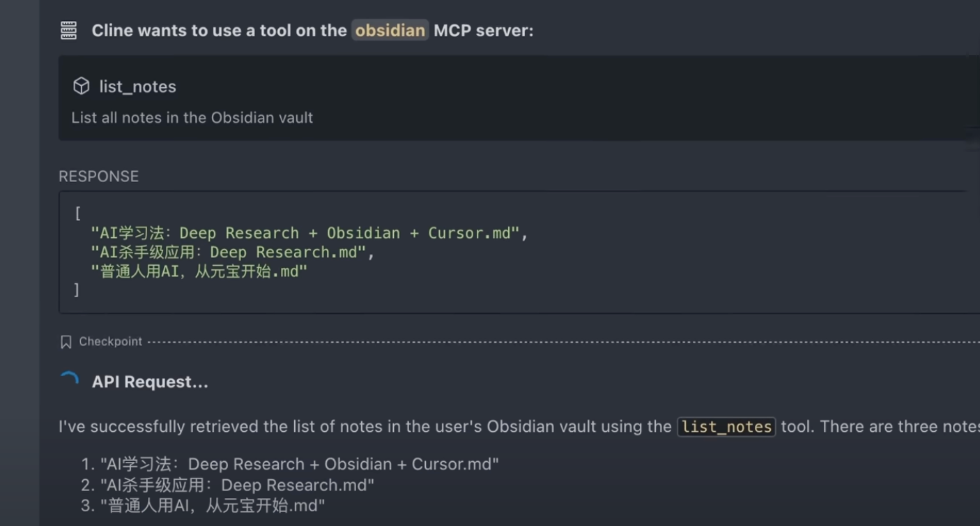Click the tool description "List all notes" text
This screenshot has height=526, width=980.
coord(192,118)
